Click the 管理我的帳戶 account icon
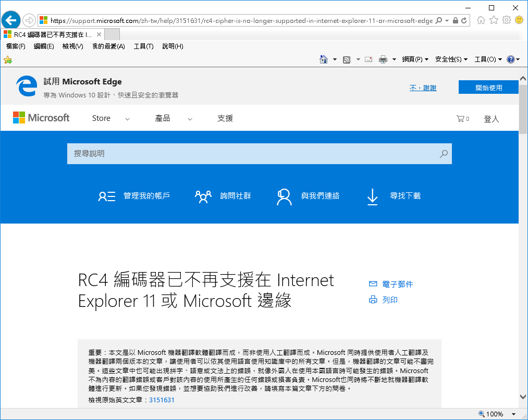This screenshot has height=420, width=528. (x=107, y=196)
